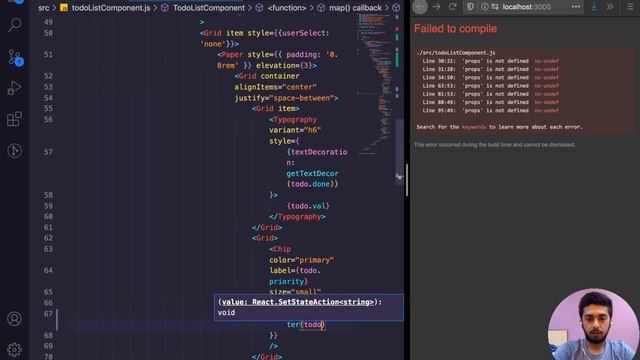Viewport: 640px width, 360px height.
Task: Open the browser hamburger menu
Action: (x=630, y=7)
